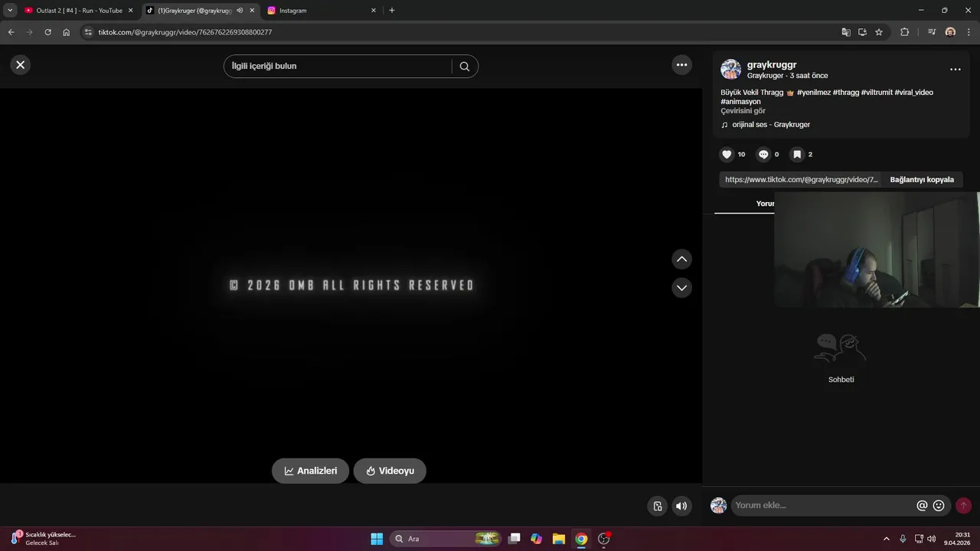The image size is (980, 551).
Task: Open the three-dot menu beside graykruggr
Action: [955, 70]
